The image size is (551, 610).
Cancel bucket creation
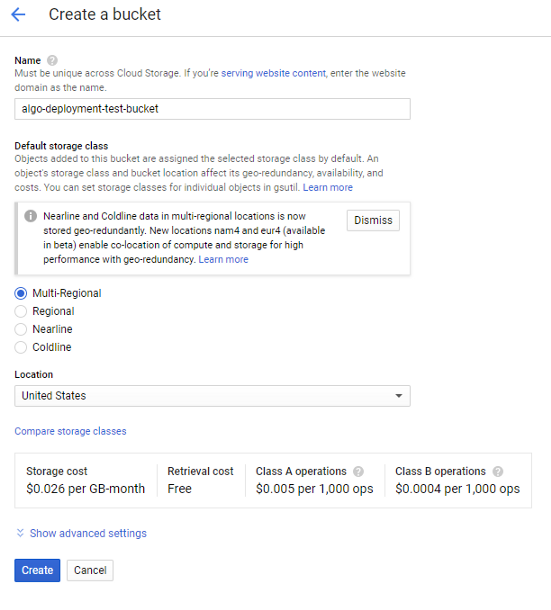click(x=90, y=570)
